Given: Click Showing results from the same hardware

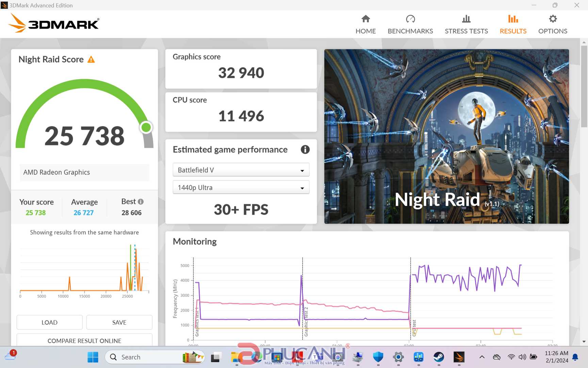Looking at the screenshot, I should coord(84,232).
